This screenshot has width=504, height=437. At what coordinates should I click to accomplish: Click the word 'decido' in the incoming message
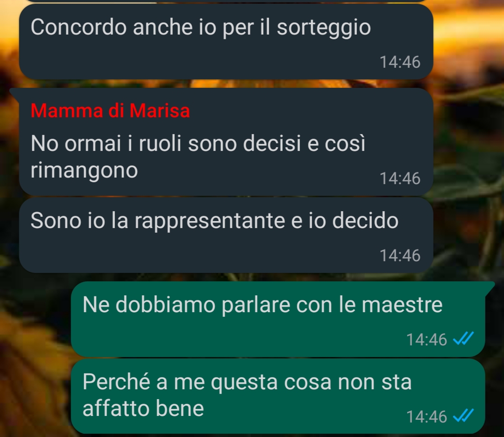(365, 221)
